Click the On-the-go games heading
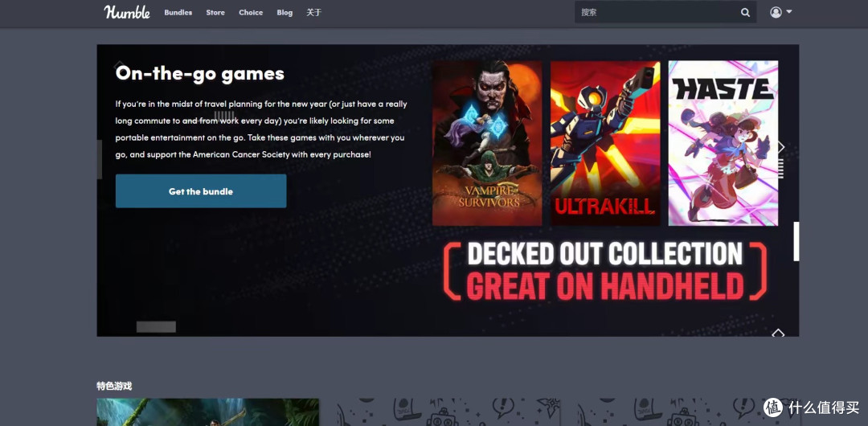 pos(200,73)
